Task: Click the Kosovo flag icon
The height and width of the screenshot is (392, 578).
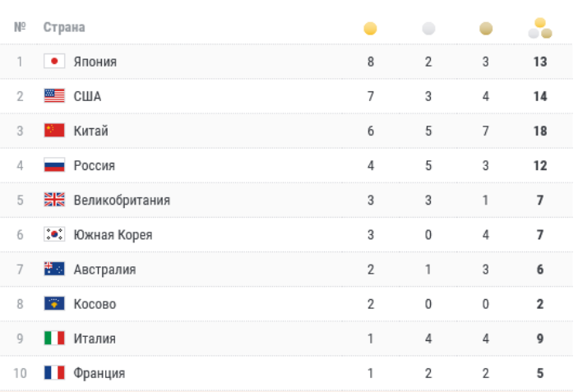Action: [54, 304]
